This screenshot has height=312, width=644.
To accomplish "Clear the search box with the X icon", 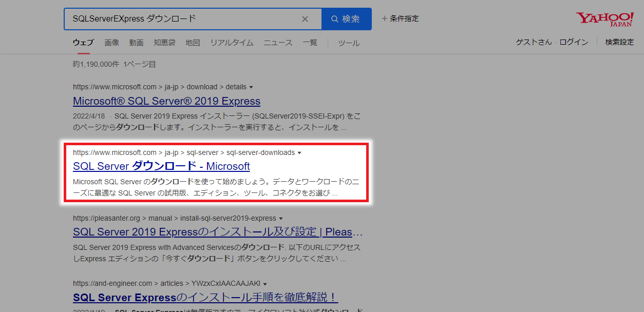I will pos(305,19).
